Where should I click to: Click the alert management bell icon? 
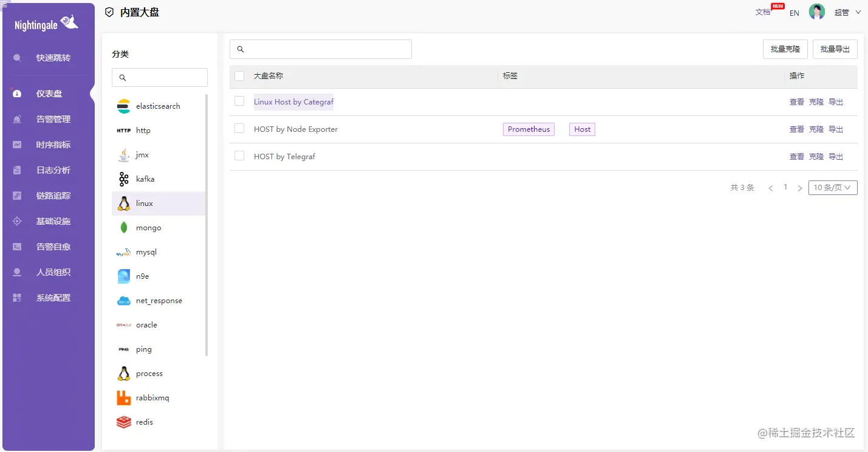(17, 119)
